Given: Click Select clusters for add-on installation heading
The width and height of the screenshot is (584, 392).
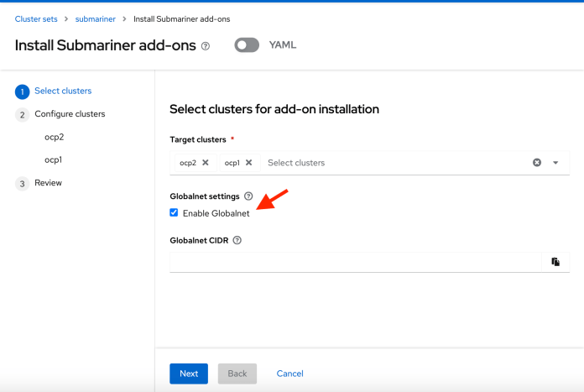Looking at the screenshot, I should [x=274, y=109].
